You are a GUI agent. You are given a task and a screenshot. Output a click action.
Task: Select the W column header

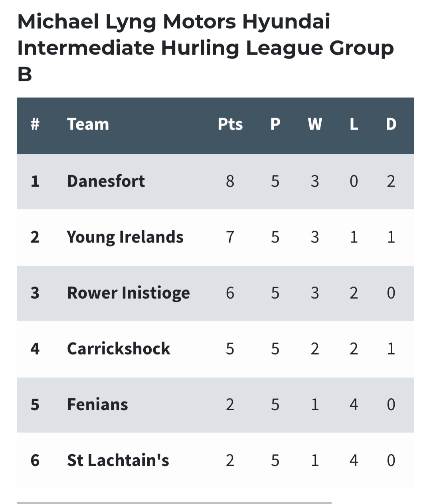pyautogui.click(x=315, y=124)
